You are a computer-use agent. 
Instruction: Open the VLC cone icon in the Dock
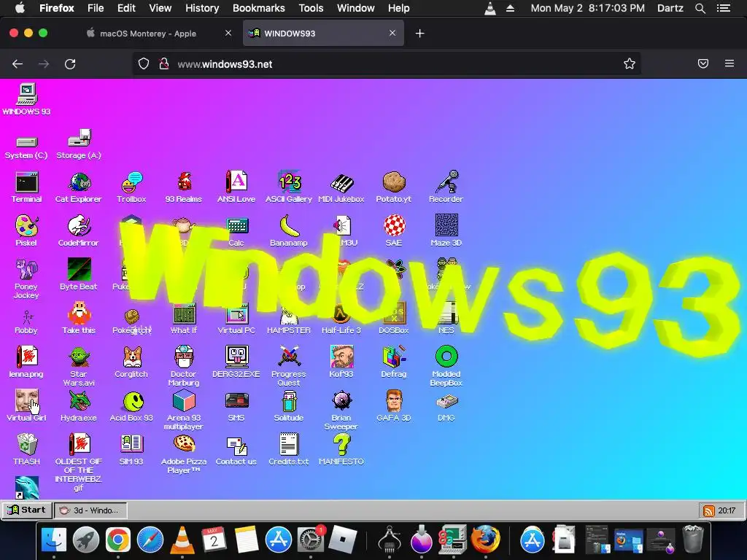pos(182,540)
